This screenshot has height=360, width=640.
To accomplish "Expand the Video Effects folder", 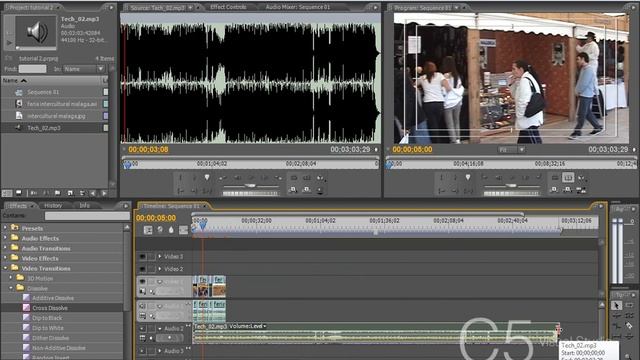I will [5, 258].
